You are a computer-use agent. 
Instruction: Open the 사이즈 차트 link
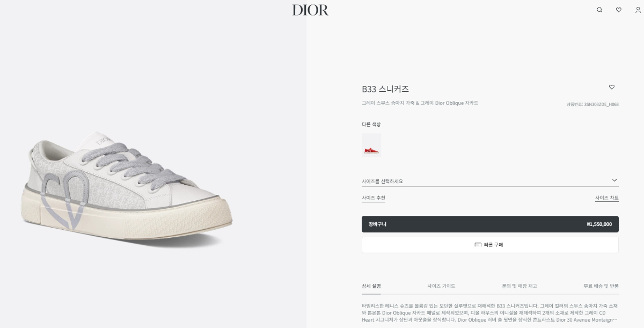pyautogui.click(x=607, y=198)
